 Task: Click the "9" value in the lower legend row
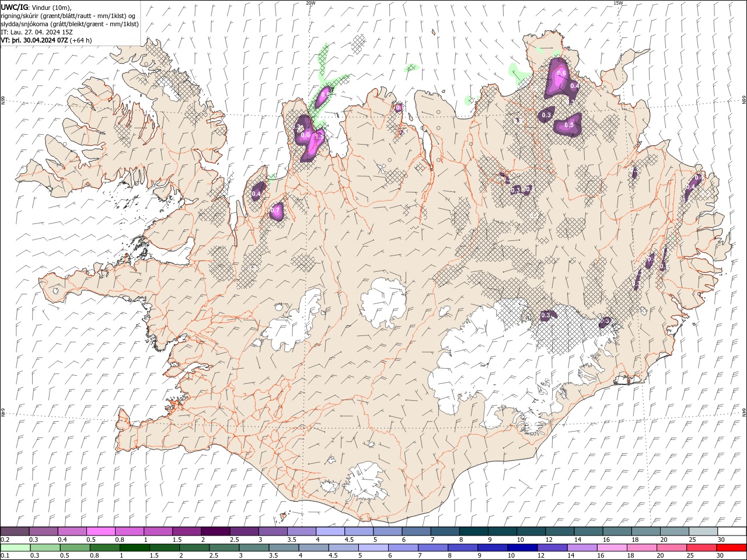480,556
